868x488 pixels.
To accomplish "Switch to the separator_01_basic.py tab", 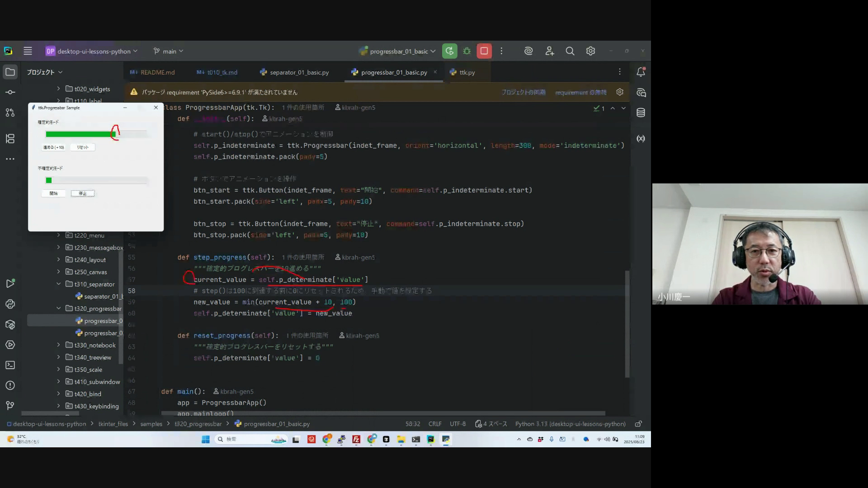I will (x=299, y=72).
